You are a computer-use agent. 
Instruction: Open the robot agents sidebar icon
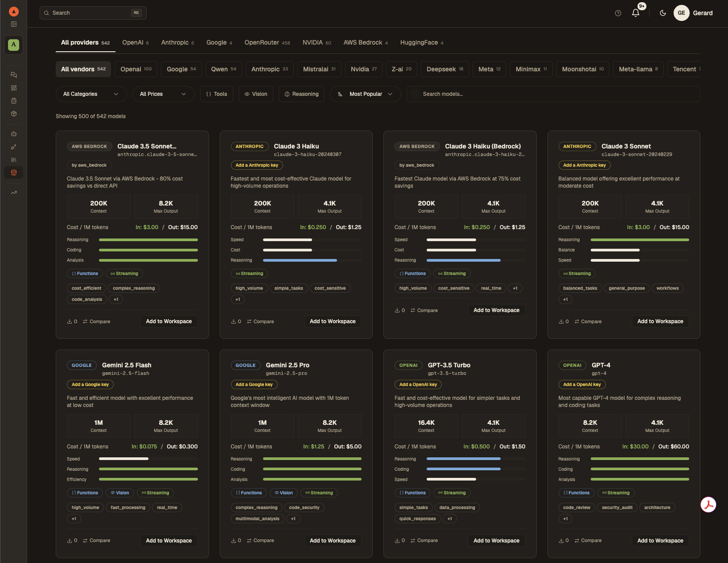14,134
